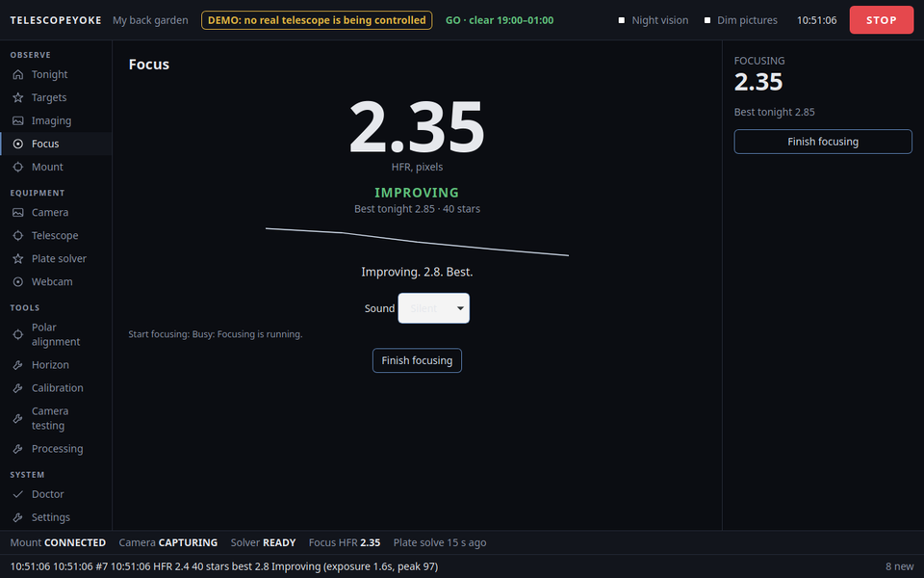Image resolution: width=924 pixels, height=578 pixels.
Task: Select the Horizon wrench icon
Action: coord(18,365)
